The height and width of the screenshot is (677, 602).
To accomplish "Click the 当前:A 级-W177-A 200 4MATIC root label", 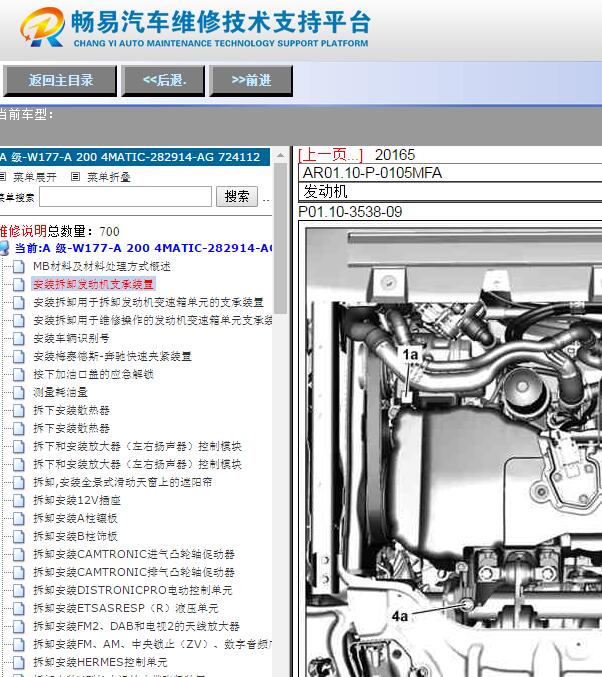I will pos(143,248).
